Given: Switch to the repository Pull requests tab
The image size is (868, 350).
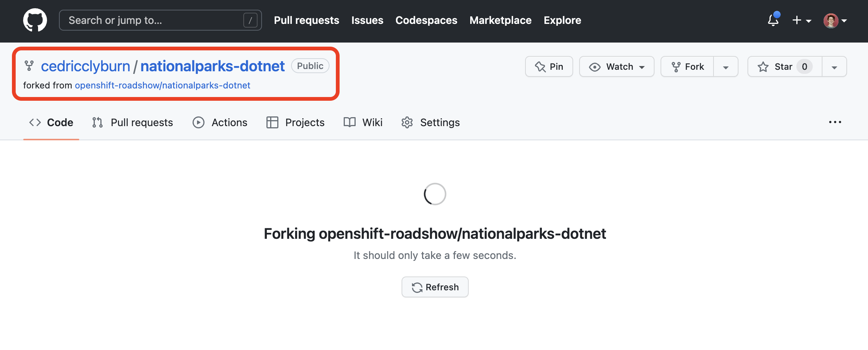Looking at the screenshot, I should [x=132, y=122].
